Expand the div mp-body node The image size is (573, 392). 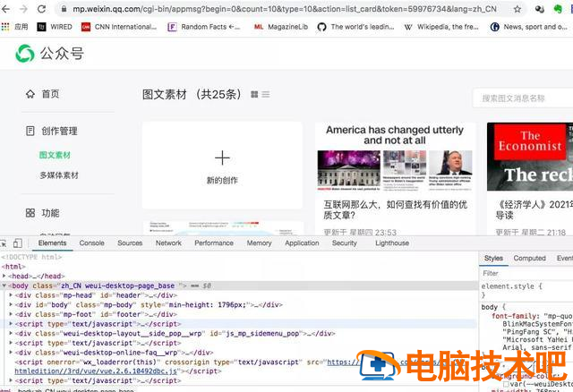pyautogui.click(x=11, y=304)
